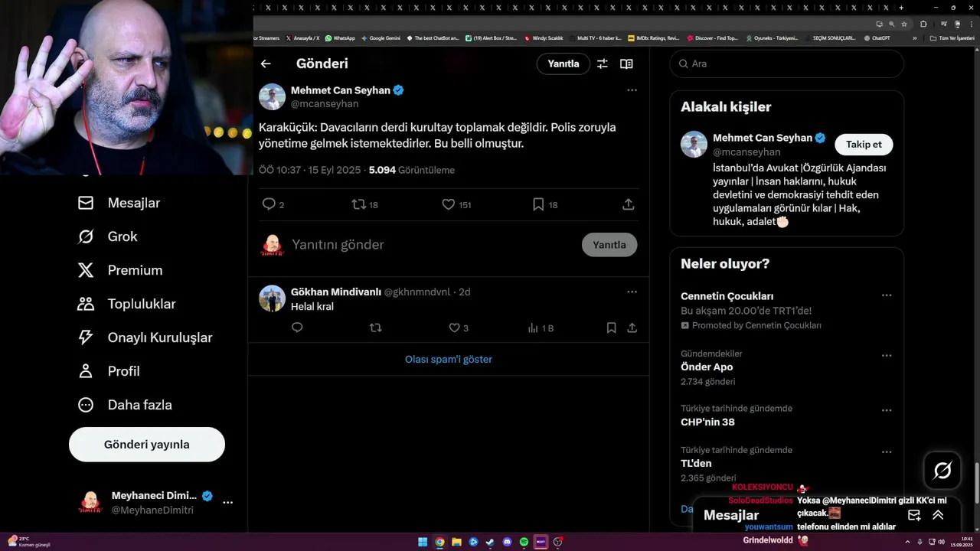Open Onaylı Kuruluşlar in the sidebar

pyautogui.click(x=145, y=337)
